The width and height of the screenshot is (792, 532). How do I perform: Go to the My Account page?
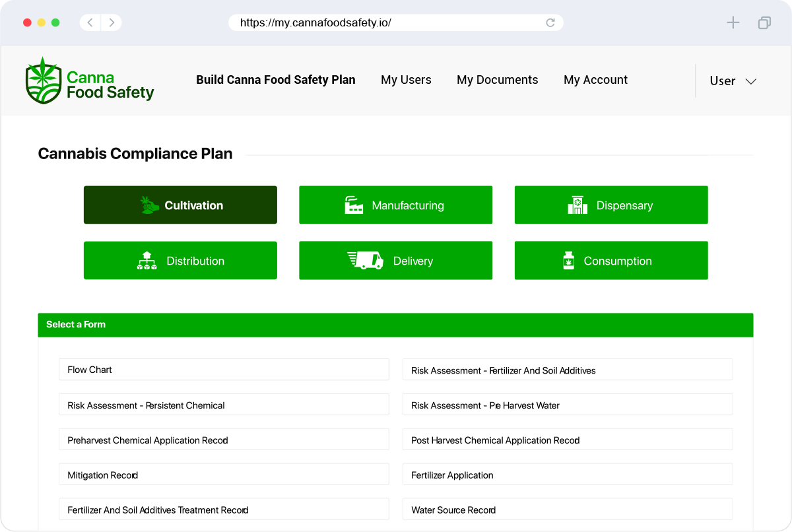pyautogui.click(x=595, y=80)
